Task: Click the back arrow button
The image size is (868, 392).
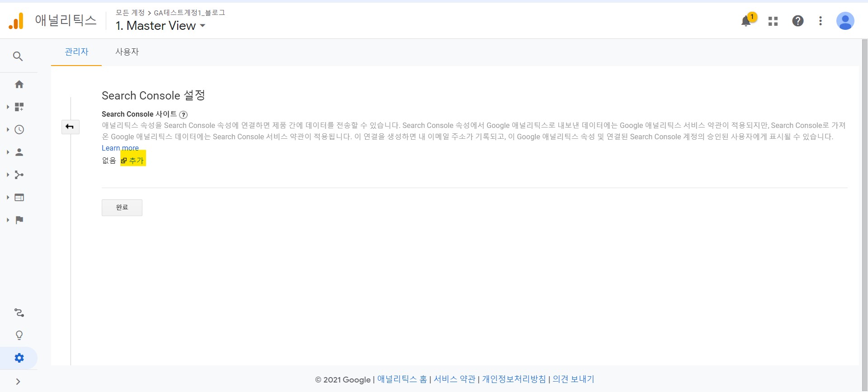Action: click(x=70, y=127)
